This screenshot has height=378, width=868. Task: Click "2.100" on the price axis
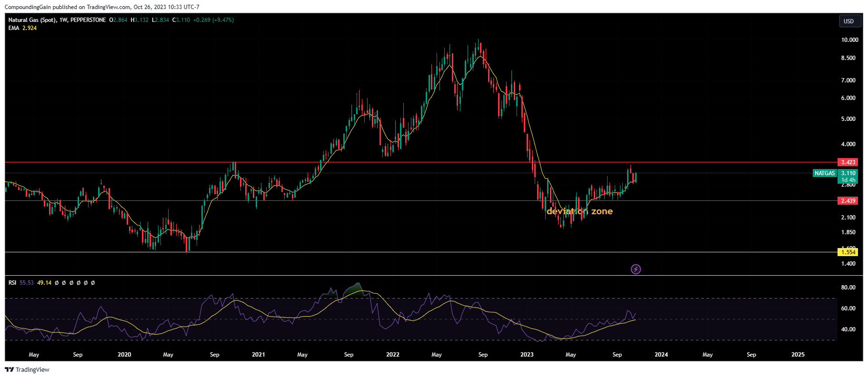coord(848,218)
